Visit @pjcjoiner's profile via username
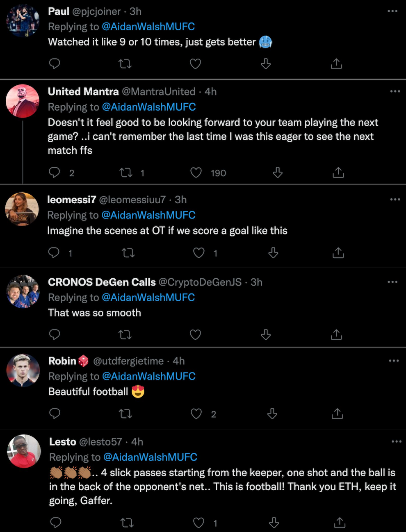Screen dimensions: 406x532 click(x=97, y=11)
